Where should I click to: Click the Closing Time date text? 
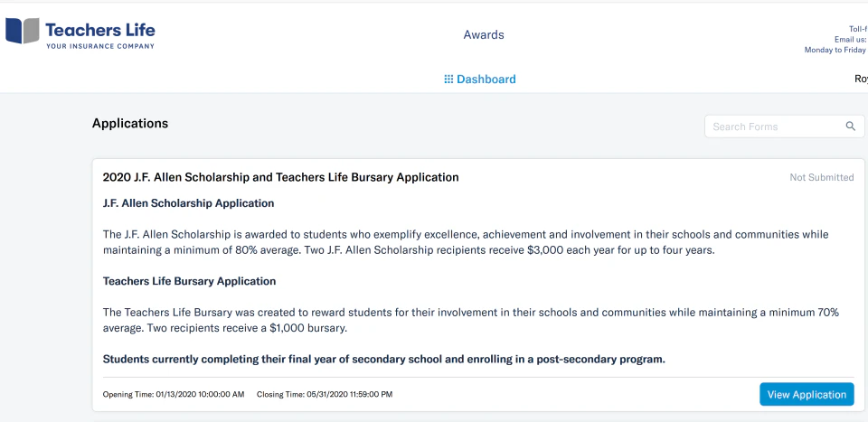[325, 395]
